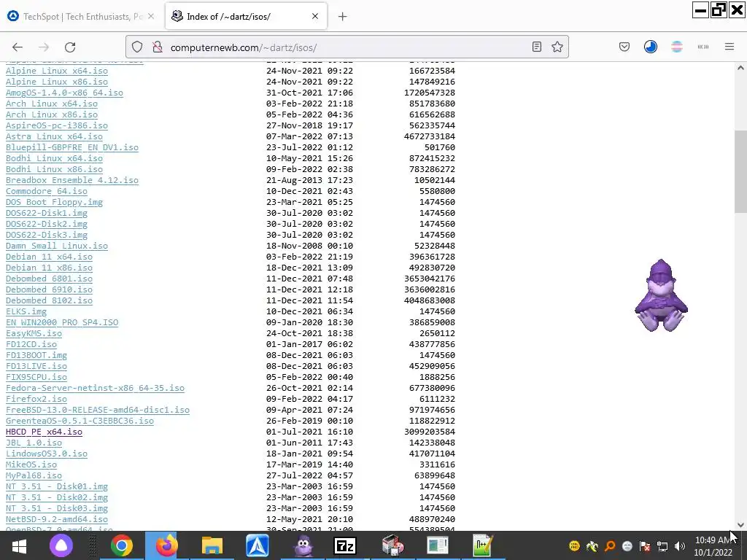Viewport: 747px width, 560px height.
Task: Download Breadbox_Ensemble_4.12.iso
Action: (72, 181)
